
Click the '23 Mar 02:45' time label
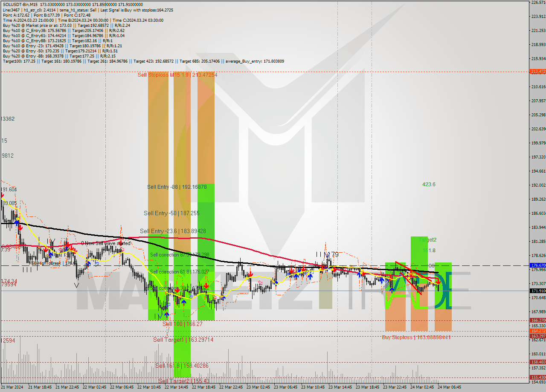click(258, 387)
